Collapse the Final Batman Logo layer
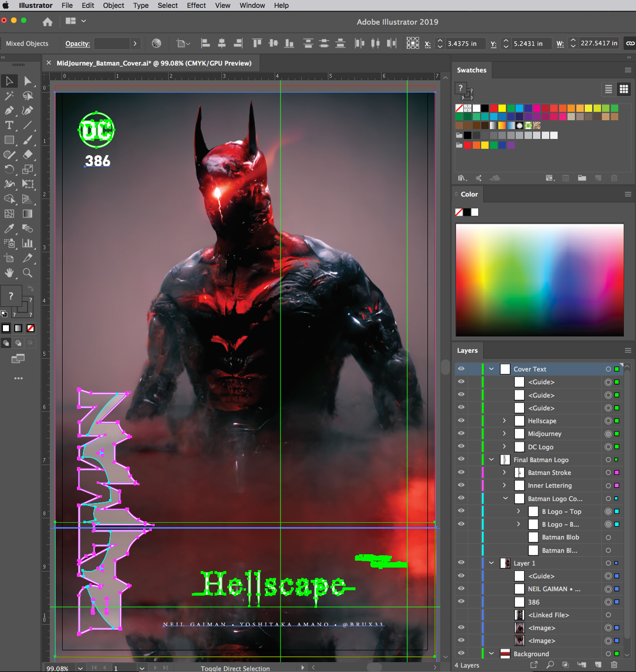The height and width of the screenshot is (672, 636). 492,460
